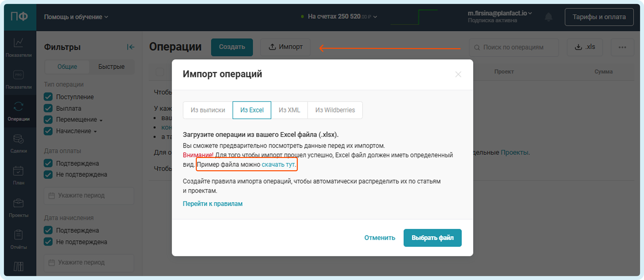
Task: Close the Импорт операций dialog
Action: (x=458, y=74)
